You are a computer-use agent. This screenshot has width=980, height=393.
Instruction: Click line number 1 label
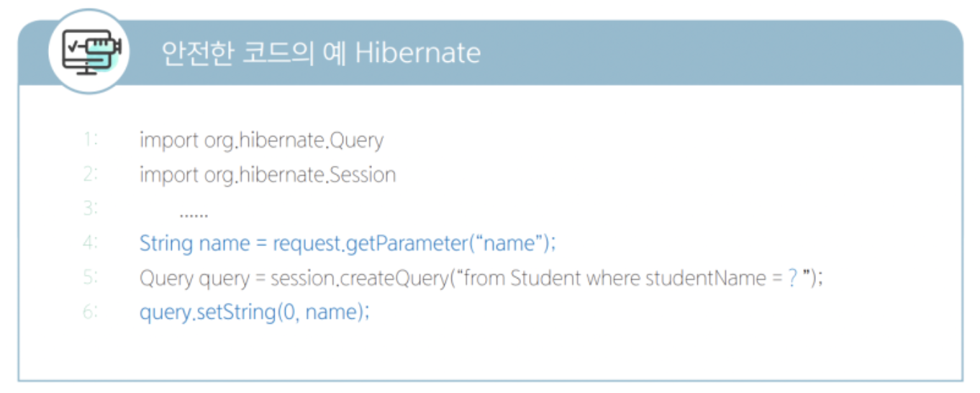click(90, 139)
